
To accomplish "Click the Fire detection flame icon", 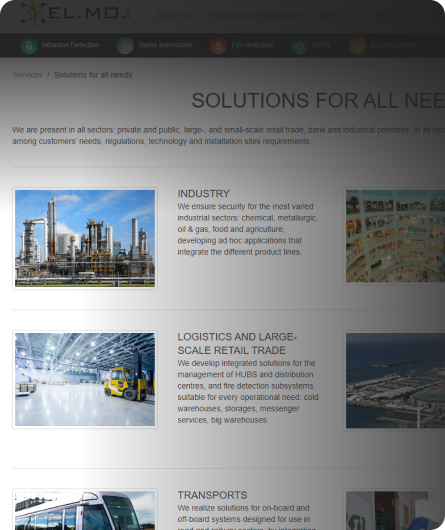I will point(218,45).
